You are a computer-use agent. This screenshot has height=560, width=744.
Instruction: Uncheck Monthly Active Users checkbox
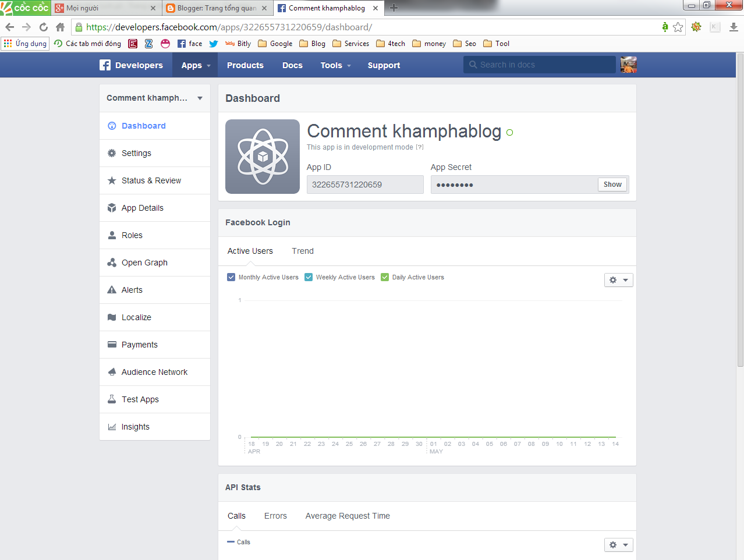coord(231,277)
